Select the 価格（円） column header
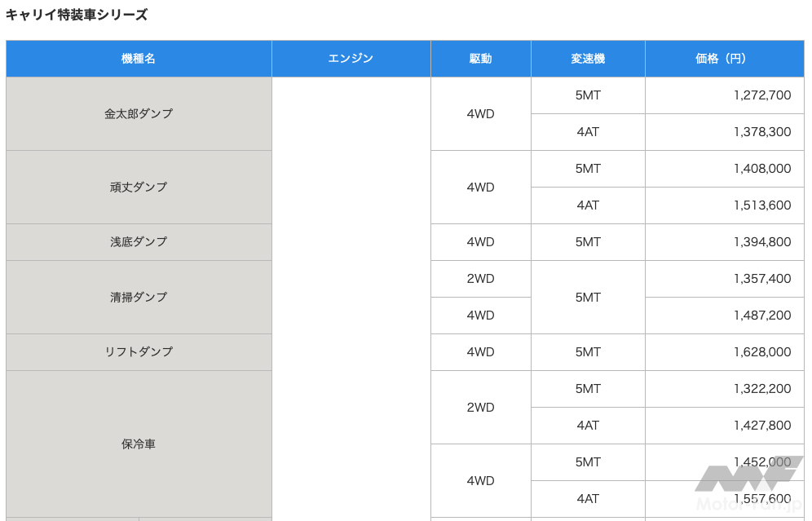This screenshot has height=521, width=812. 723,59
